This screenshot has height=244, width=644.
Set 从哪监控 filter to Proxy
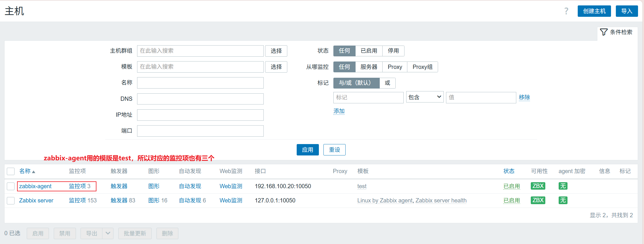(x=395, y=67)
